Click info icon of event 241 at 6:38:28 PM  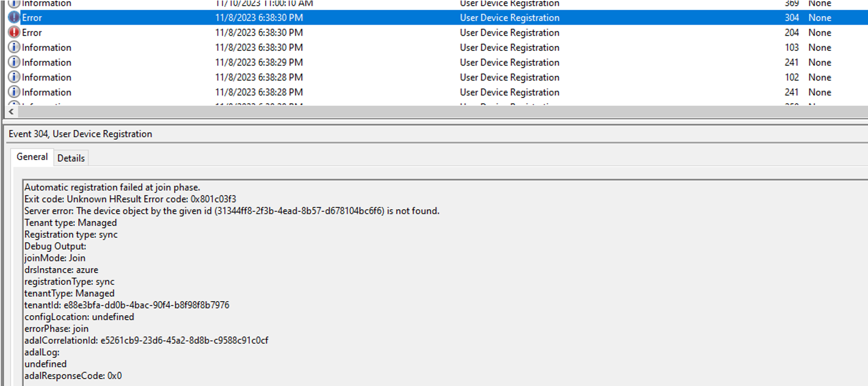coord(14,92)
